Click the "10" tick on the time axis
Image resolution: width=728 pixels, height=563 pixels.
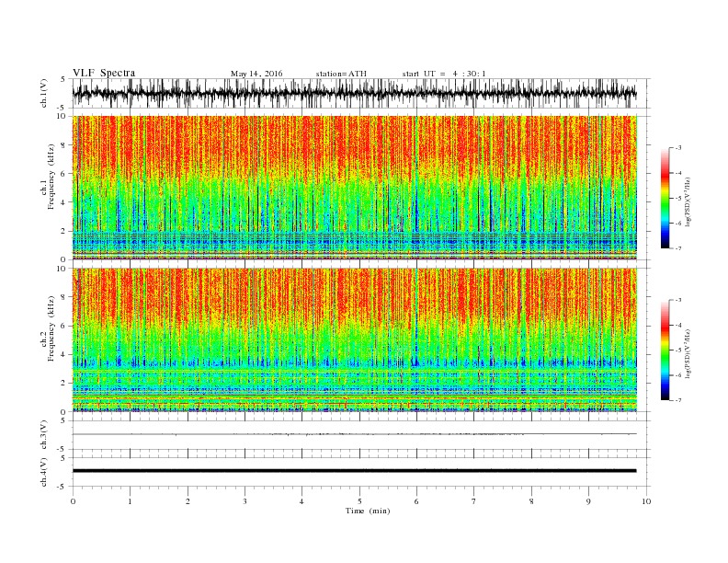pos(646,501)
